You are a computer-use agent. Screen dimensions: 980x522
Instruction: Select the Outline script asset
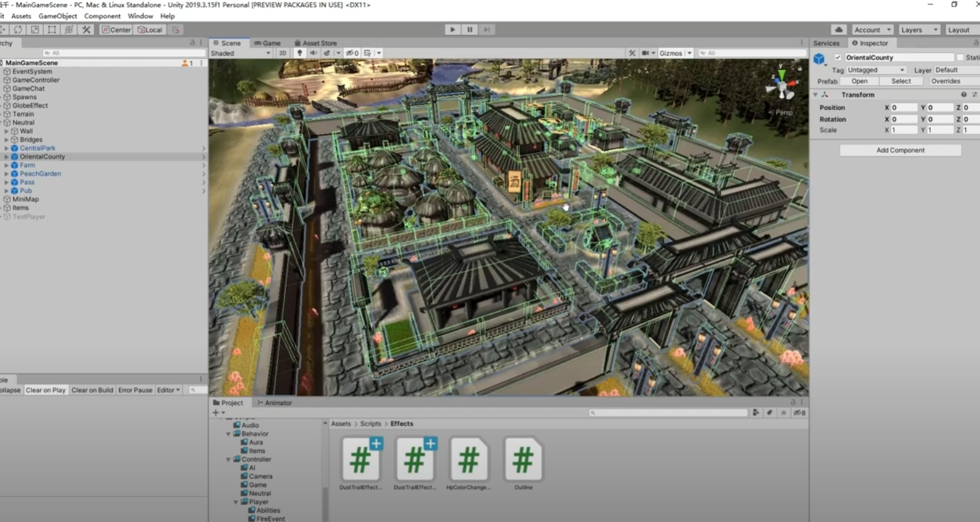pos(523,464)
